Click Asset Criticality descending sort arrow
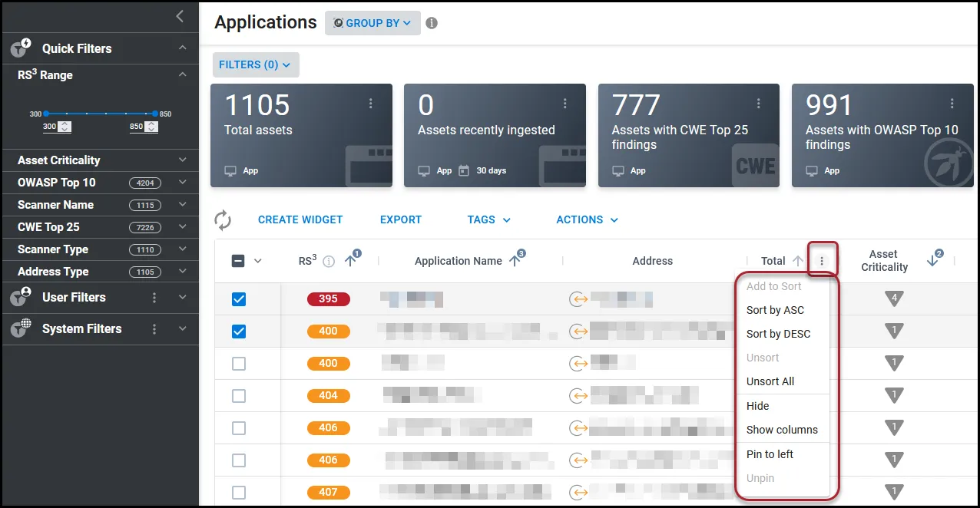The width and height of the screenshot is (980, 508). (933, 261)
